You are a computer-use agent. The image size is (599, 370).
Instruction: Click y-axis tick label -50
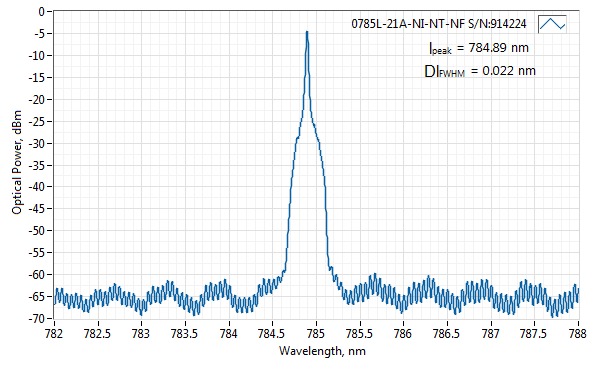(36, 231)
